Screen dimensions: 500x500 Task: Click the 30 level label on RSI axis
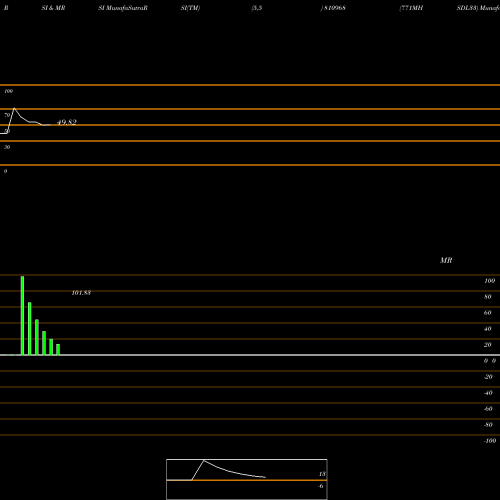[7, 147]
